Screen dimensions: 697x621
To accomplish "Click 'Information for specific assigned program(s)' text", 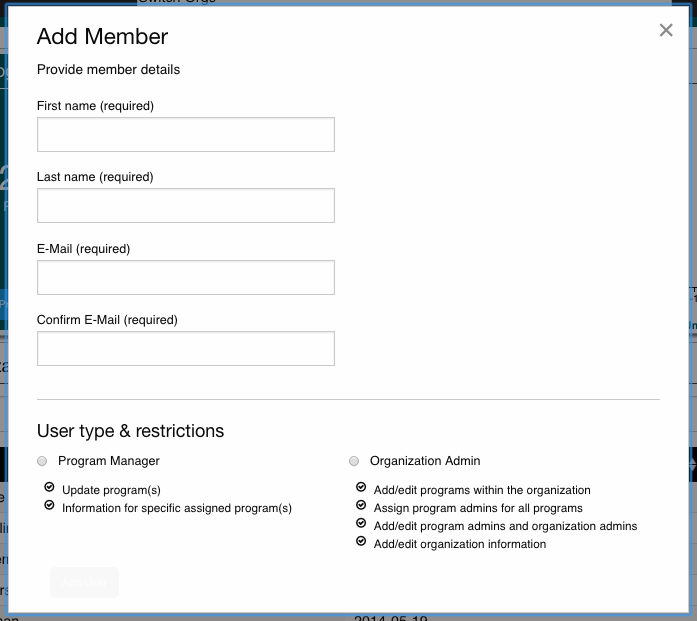I will click(x=177, y=508).
